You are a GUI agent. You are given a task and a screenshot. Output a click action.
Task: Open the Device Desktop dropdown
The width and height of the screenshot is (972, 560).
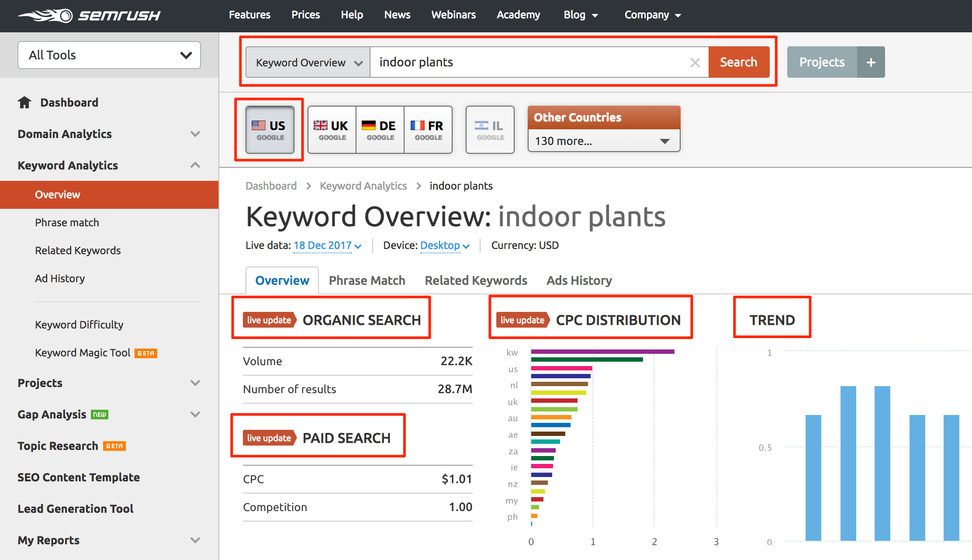pos(444,245)
